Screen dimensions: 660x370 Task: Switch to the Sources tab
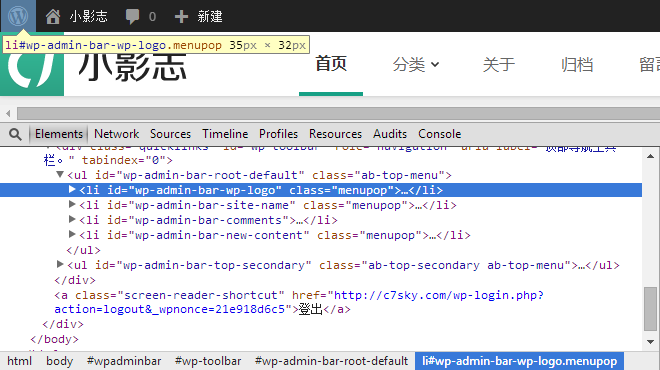tap(170, 134)
